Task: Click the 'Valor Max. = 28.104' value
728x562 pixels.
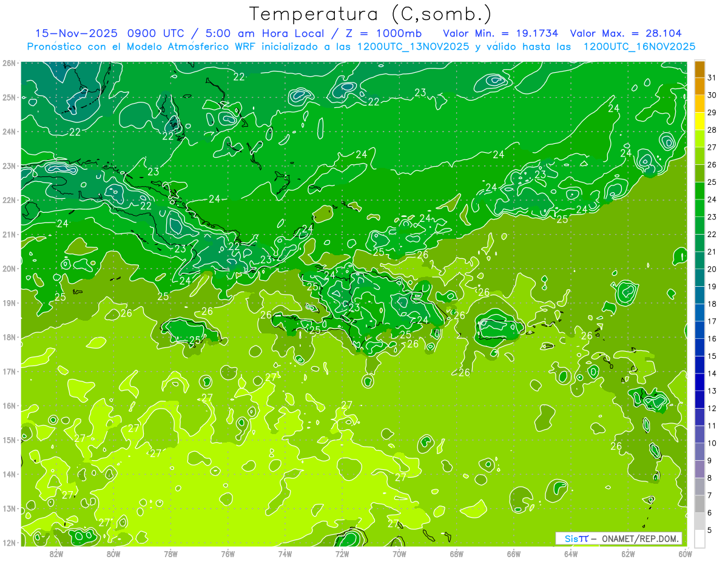Action: 625,33
